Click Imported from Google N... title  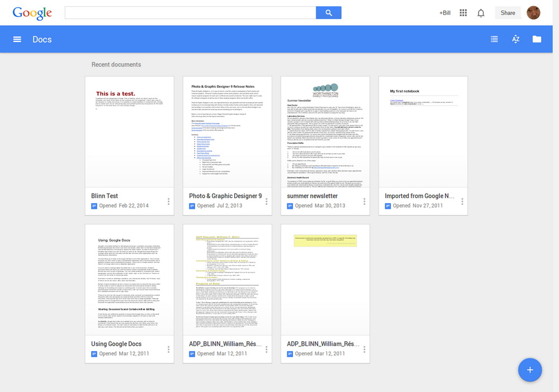coord(420,196)
